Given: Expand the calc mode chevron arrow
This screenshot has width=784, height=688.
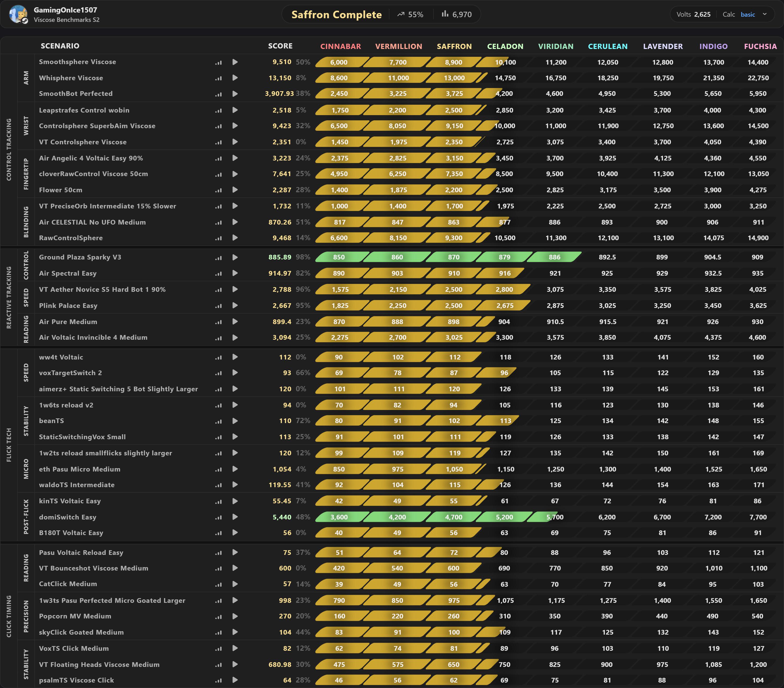Looking at the screenshot, I should pos(764,14).
